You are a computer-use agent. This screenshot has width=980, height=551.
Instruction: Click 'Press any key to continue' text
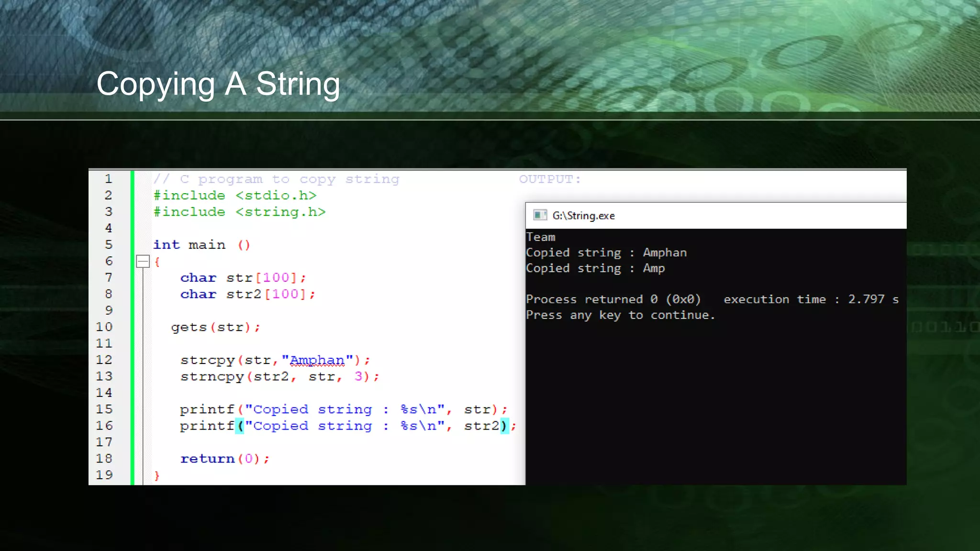(x=620, y=315)
